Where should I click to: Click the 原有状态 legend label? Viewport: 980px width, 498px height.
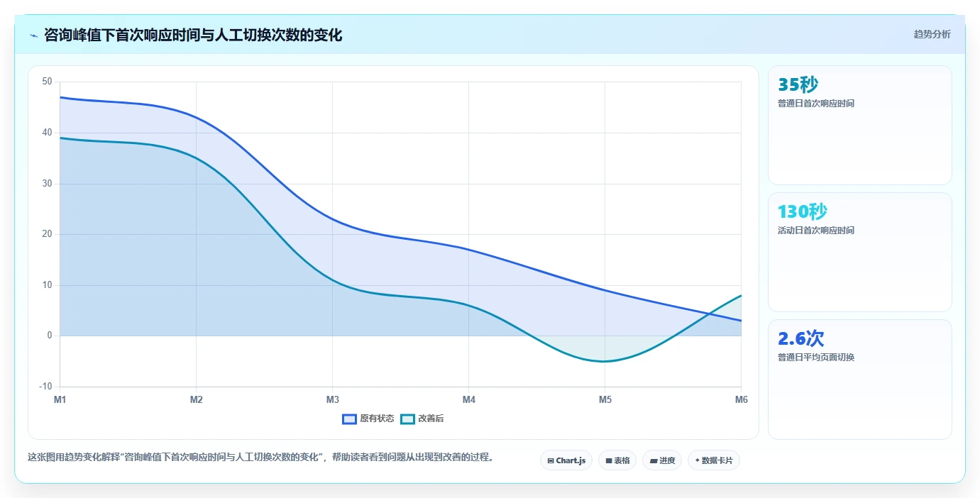click(377, 419)
